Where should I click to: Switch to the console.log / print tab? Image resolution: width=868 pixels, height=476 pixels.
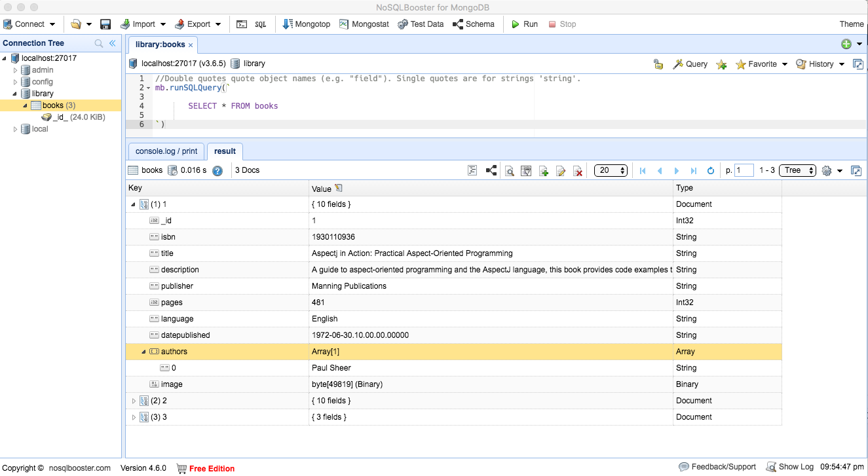click(x=166, y=151)
